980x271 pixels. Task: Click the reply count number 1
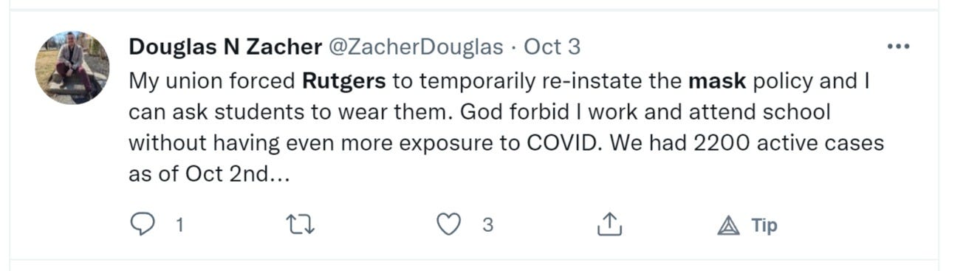pyautogui.click(x=179, y=225)
